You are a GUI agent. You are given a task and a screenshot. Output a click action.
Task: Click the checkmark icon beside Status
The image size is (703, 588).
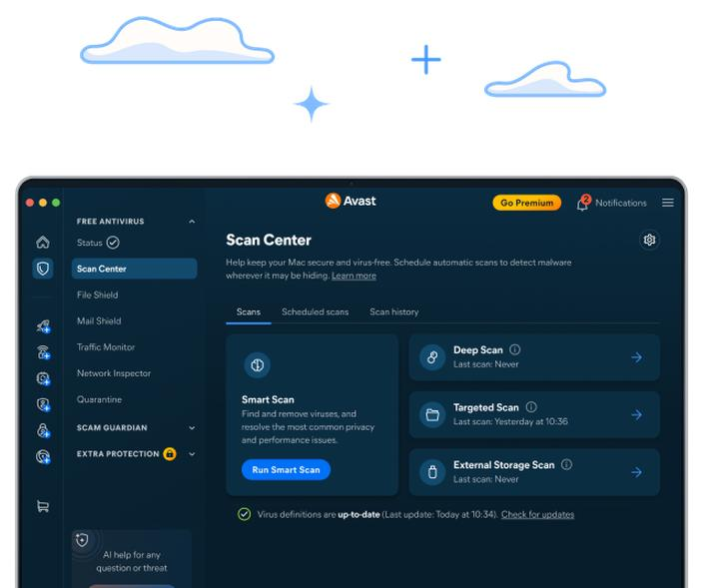tap(113, 243)
